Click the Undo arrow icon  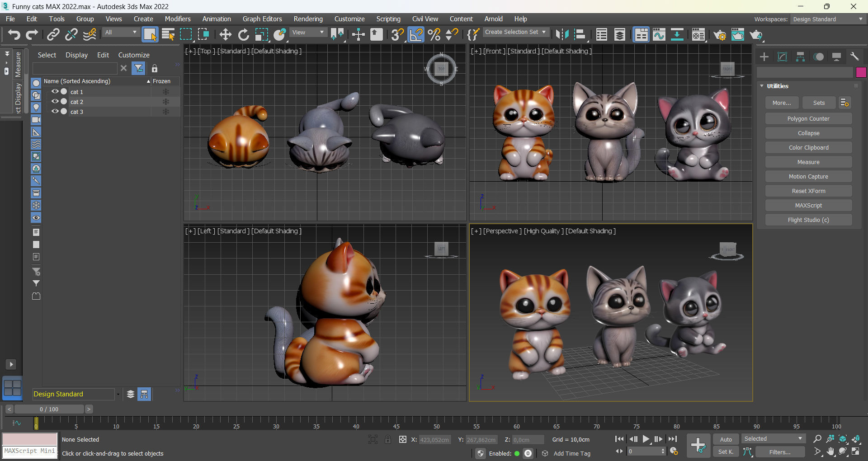click(14, 34)
